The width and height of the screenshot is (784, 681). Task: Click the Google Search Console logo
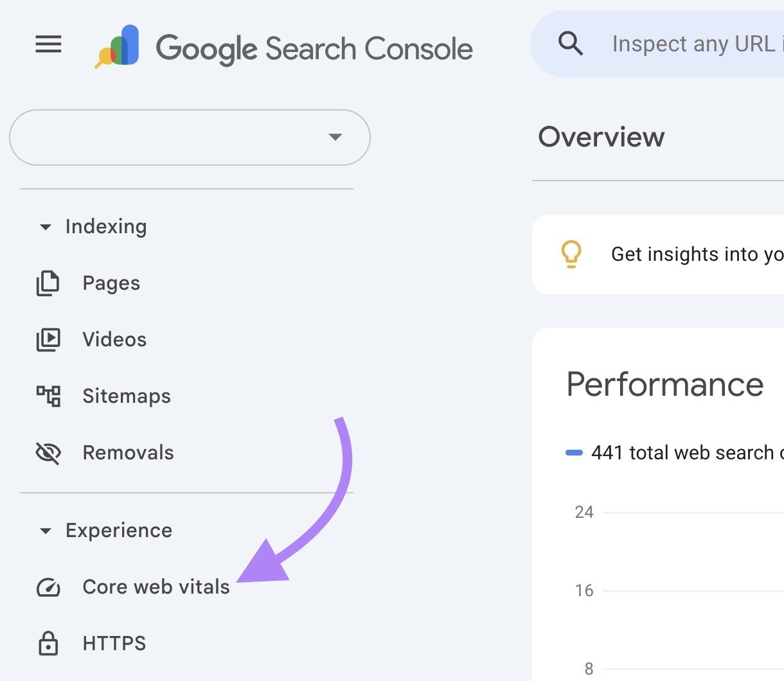[x=118, y=46]
